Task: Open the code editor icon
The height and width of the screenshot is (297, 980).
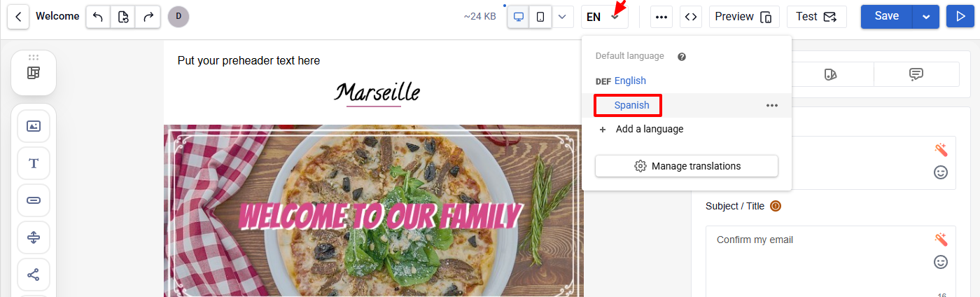Action: point(691,17)
